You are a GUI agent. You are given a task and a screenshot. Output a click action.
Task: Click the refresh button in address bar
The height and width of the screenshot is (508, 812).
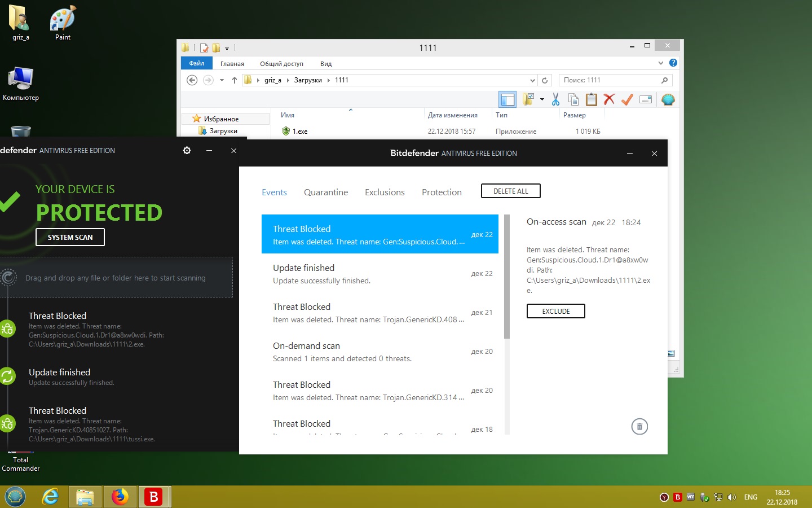click(x=545, y=80)
